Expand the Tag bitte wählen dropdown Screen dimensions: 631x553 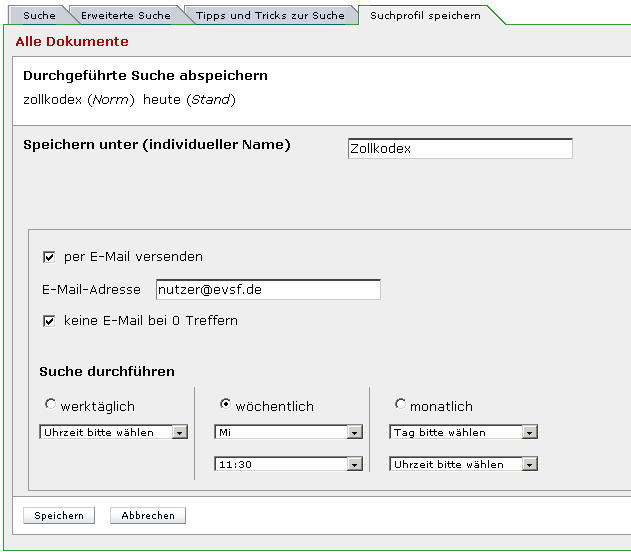tap(463, 433)
